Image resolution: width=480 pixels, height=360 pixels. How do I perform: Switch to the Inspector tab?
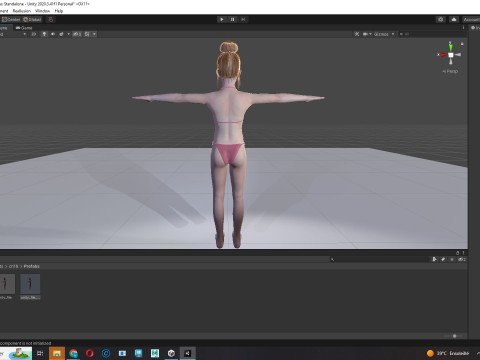(x=475, y=28)
